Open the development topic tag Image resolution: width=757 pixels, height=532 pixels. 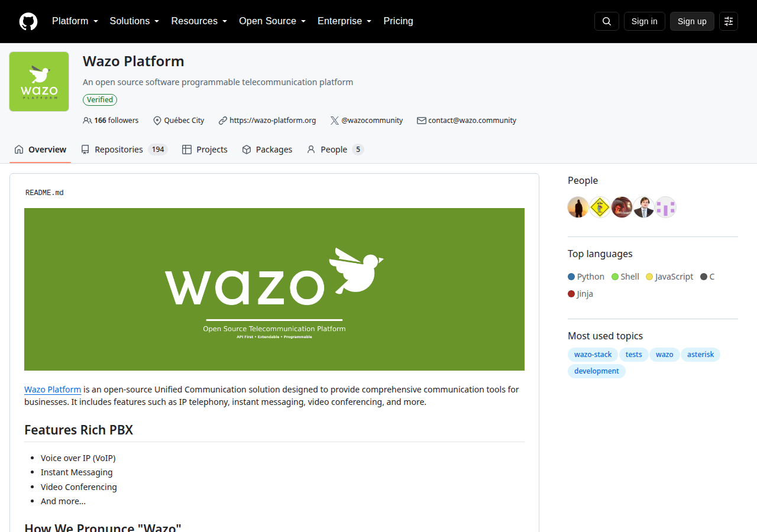(x=596, y=371)
